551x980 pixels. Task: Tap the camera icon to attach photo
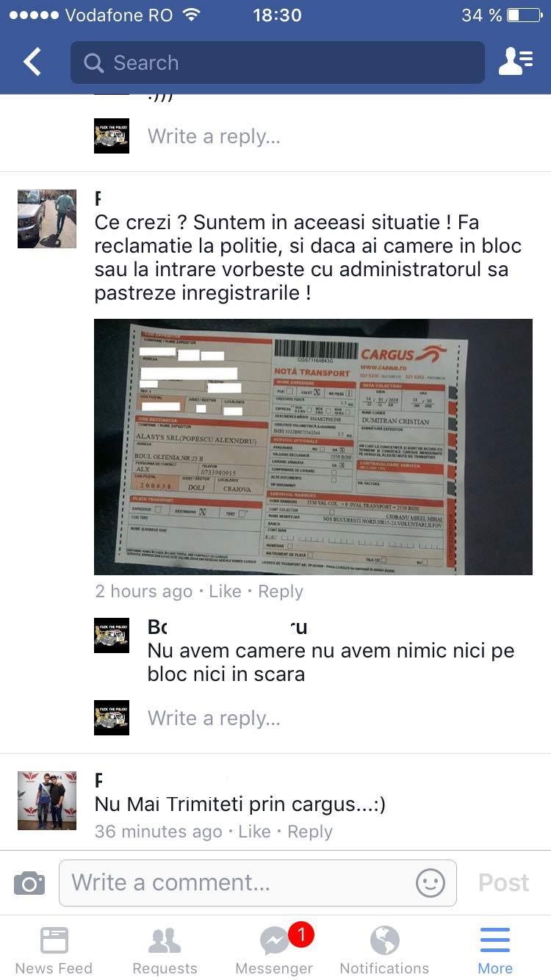[x=29, y=882]
